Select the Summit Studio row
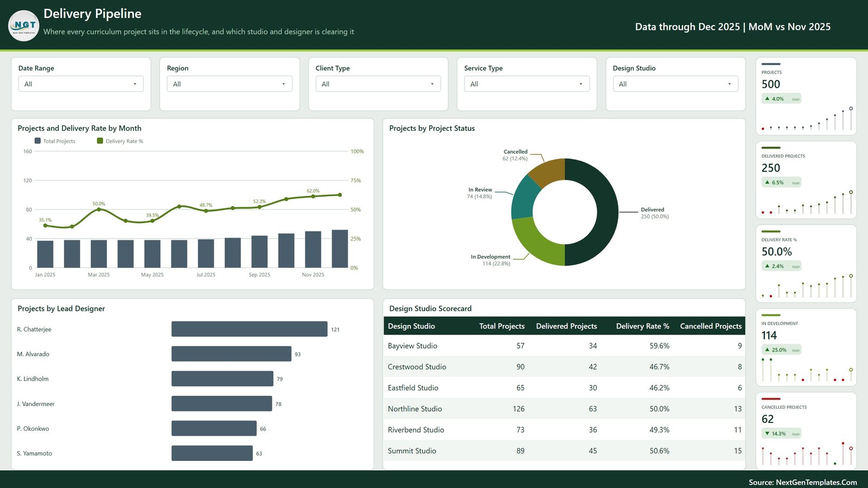 [x=564, y=451]
